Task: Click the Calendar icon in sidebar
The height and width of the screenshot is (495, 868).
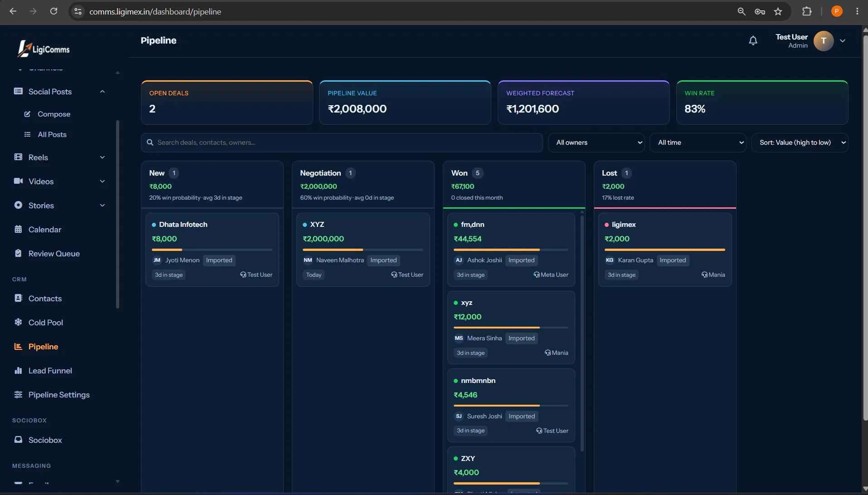Action: pos(18,229)
